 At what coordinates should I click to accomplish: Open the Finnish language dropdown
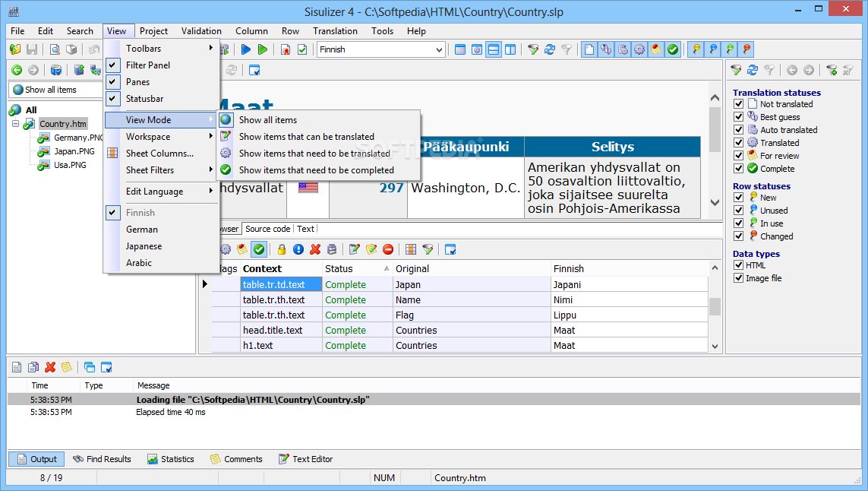click(x=439, y=49)
